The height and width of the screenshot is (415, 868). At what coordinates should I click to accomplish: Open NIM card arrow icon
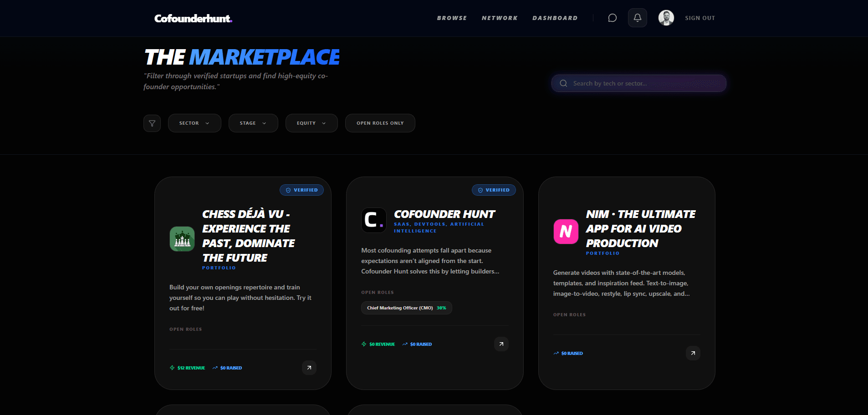693,353
